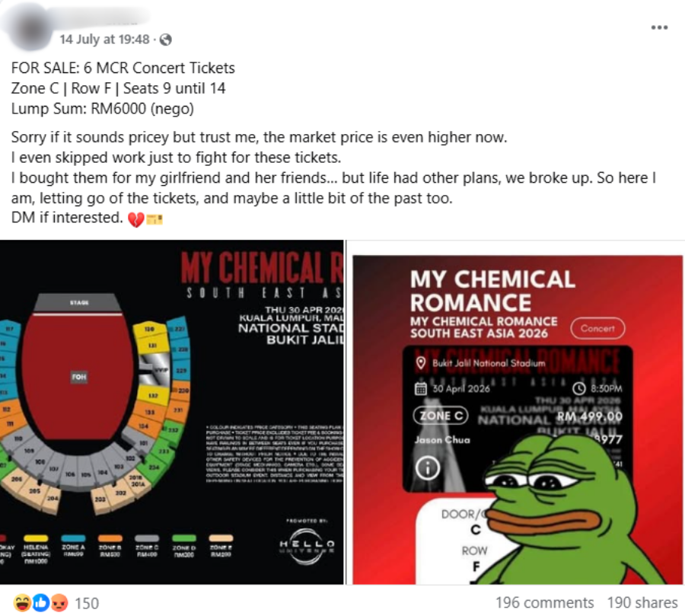The image size is (685, 616).
Task: Click the yellow Helena seating legend swatch
Action: point(36,538)
